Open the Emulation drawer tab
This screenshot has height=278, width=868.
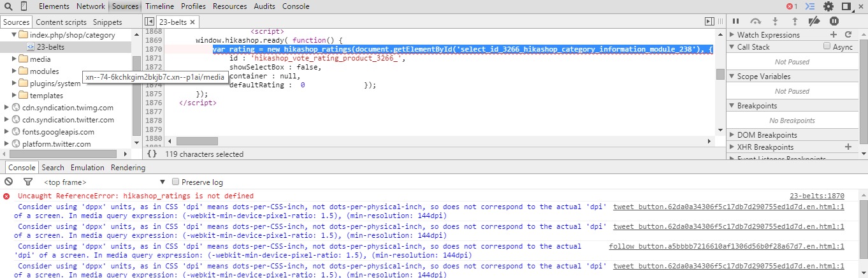click(87, 168)
